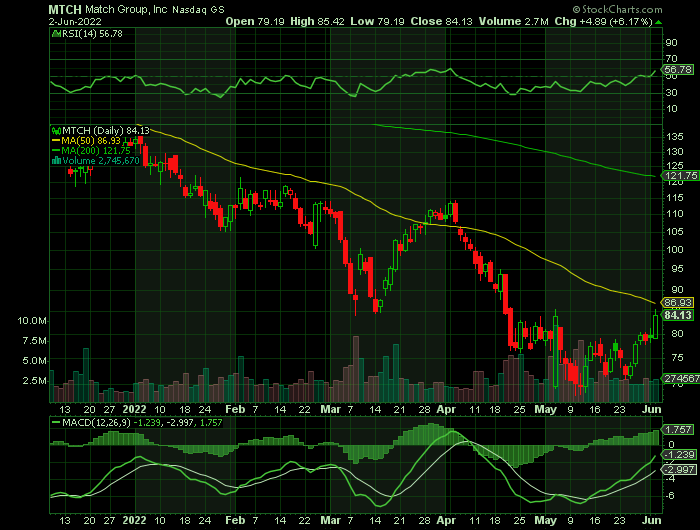700x530 pixels.
Task: Click the -6 level on MACD axis
Action: [671, 496]
